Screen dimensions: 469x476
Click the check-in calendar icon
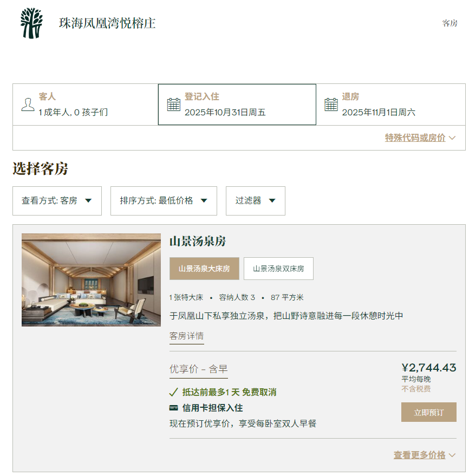174,105
